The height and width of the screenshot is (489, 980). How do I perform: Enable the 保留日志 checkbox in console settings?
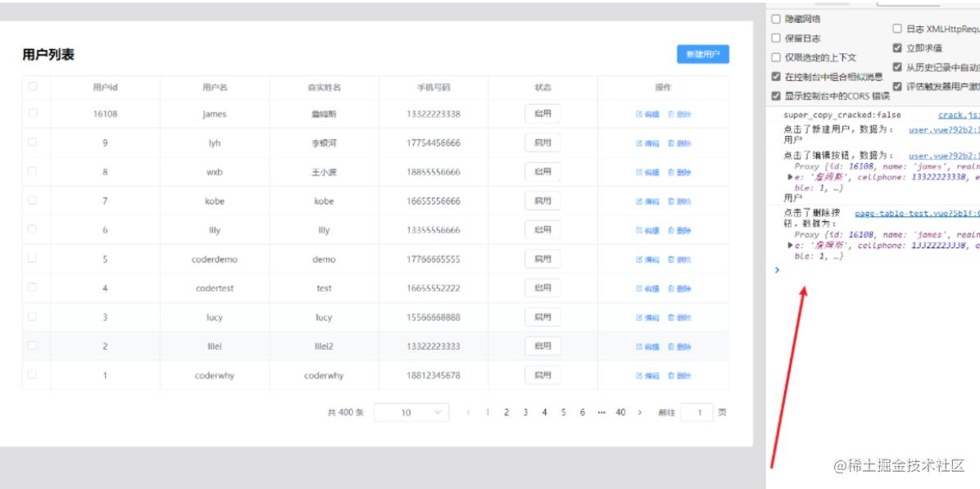[776, 38]
